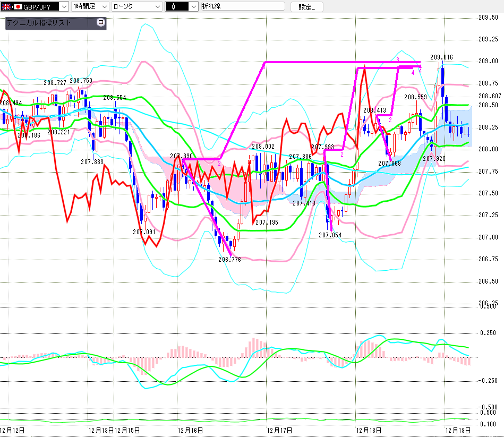Open the GBP/JPY currency pair dropdown arrow
The width and height of the screenshot is (504, 437).
click(64, 6)
